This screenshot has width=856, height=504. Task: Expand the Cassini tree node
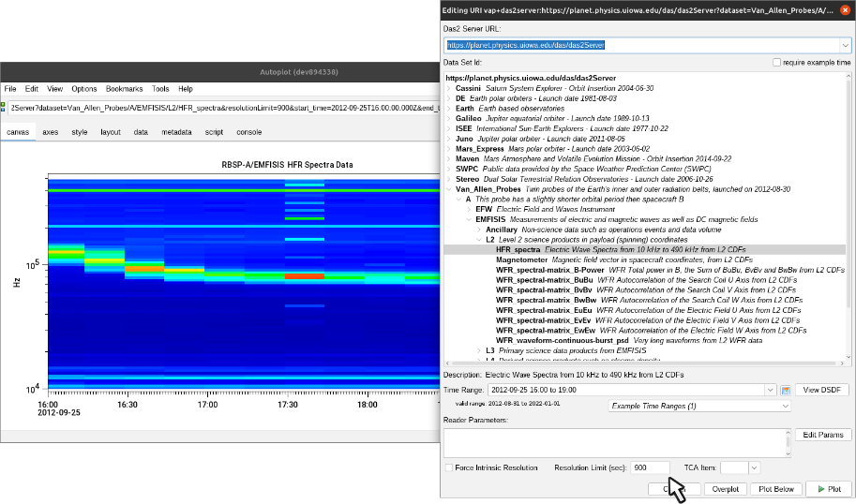pyautogui.click(x=448, y=88)
